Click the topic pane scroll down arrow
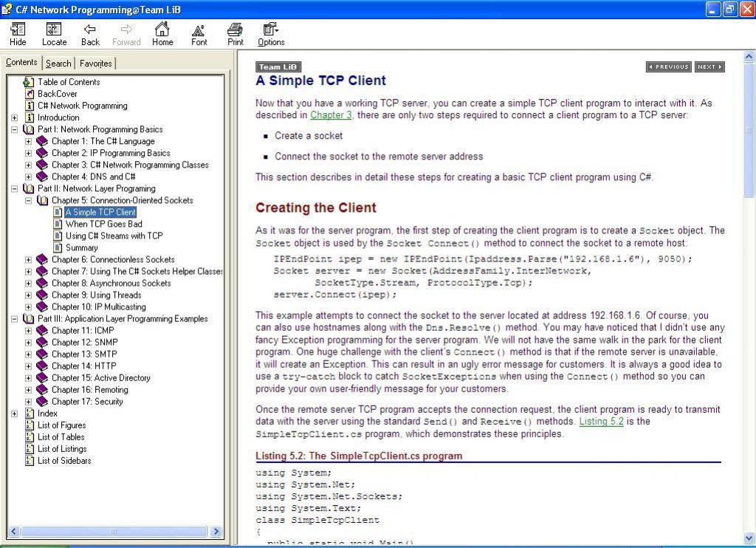Viewport: 756px width, 548px height. click(x=749, y=538)
